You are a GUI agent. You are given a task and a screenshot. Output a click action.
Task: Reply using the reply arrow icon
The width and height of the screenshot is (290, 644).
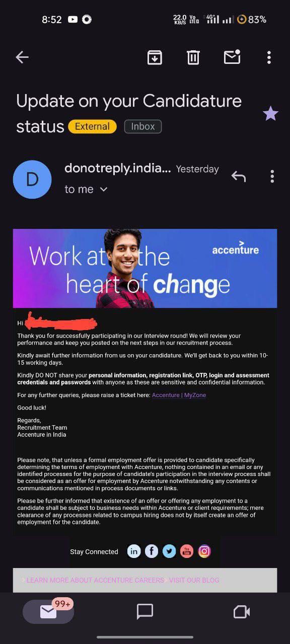(x=238, y=177)
